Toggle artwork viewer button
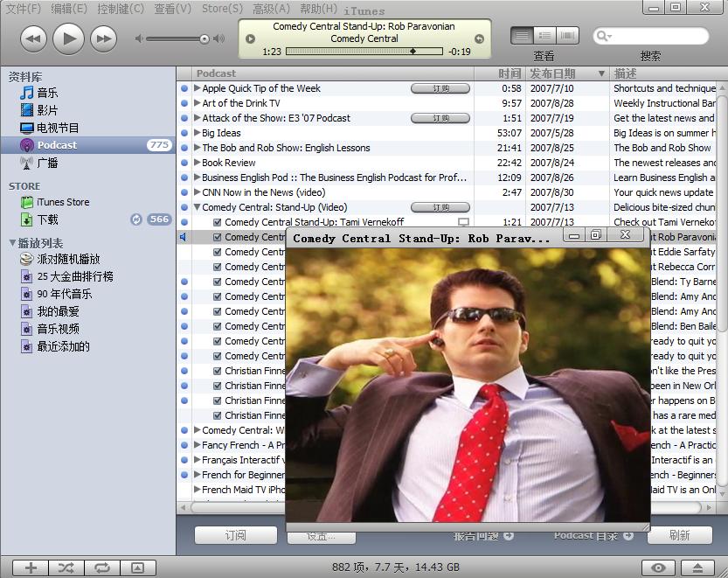728x578 pixels. point(138,568)
